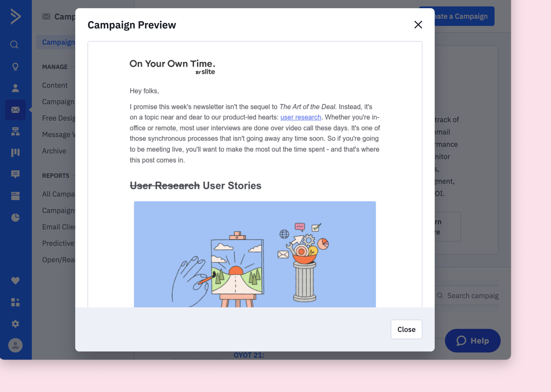Screen dimensions: 551x392
Task: Open the Site browser window icon
Action: pyautogui.click(x=15, y=196)
